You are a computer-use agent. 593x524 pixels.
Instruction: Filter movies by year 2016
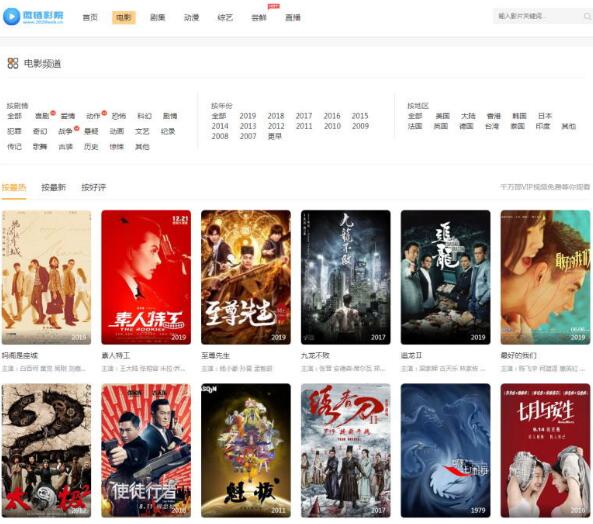pos(332,116)
